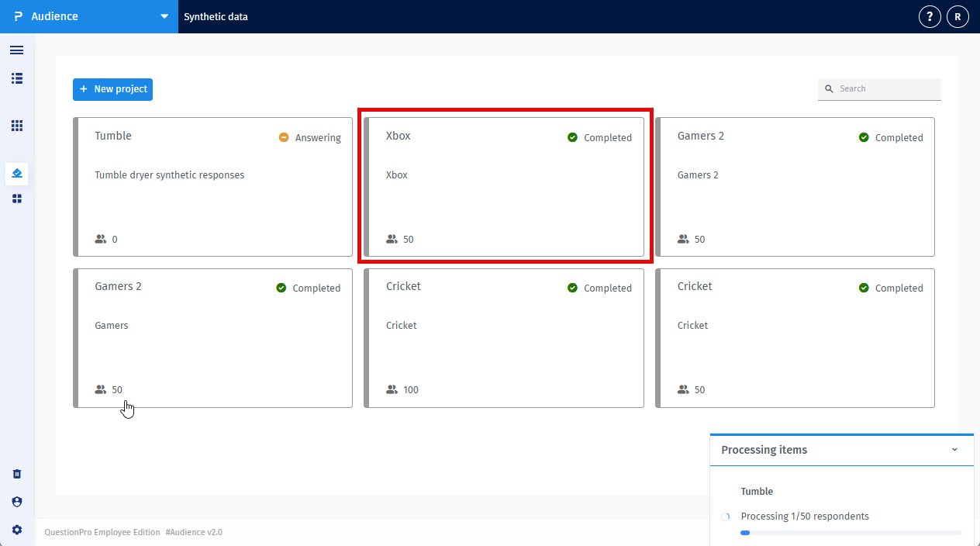
Task: Open the grid apps sidebar icon
Action: [x=16, y=126]
